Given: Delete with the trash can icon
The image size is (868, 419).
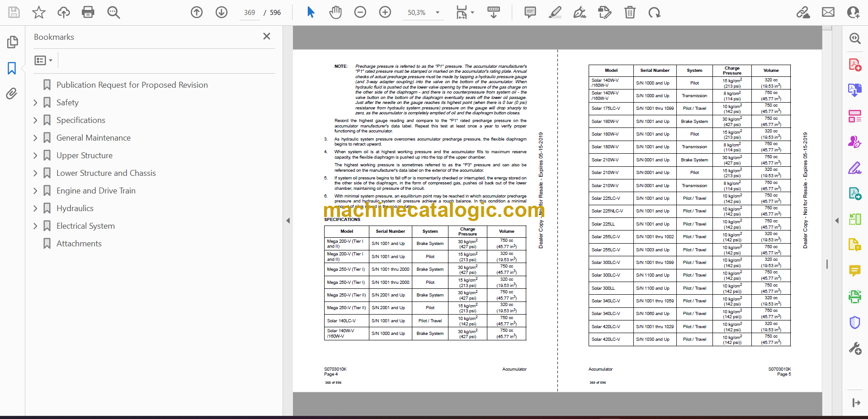Looking at the screenshot, I should [630, 12].
